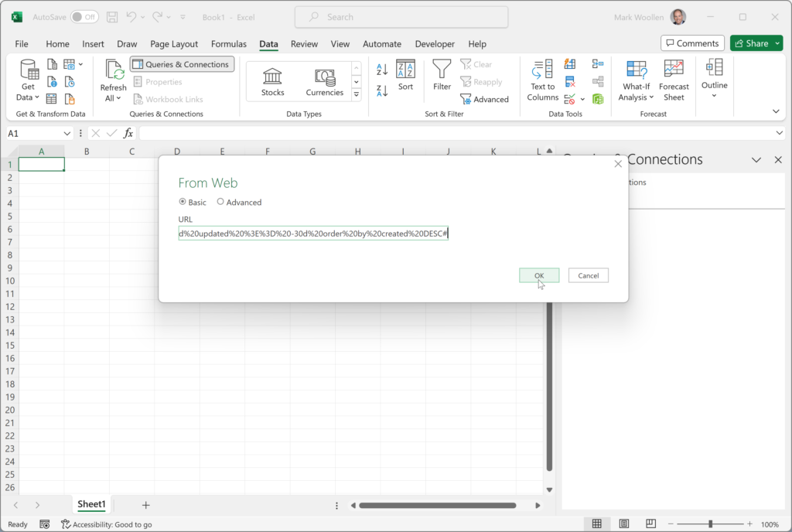792x532 pixels.
Task: Open the Review ribbon tab
Action: coord(304,44)
